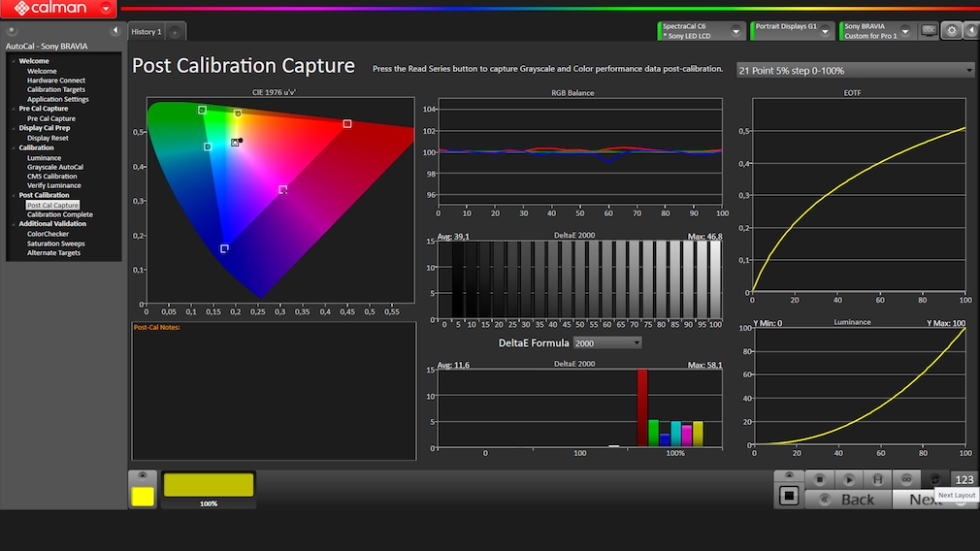Toggle the 123 numeric data view

click(x=964, y=479)
